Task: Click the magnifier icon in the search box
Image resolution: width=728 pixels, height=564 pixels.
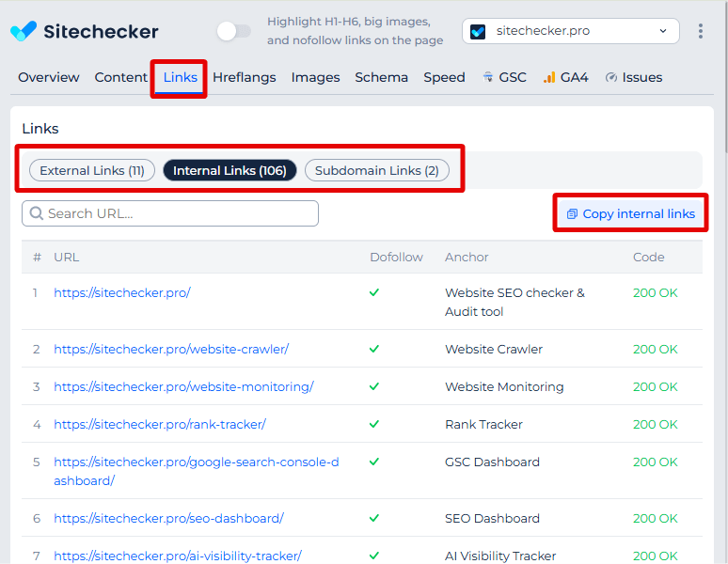Action: 37,213
